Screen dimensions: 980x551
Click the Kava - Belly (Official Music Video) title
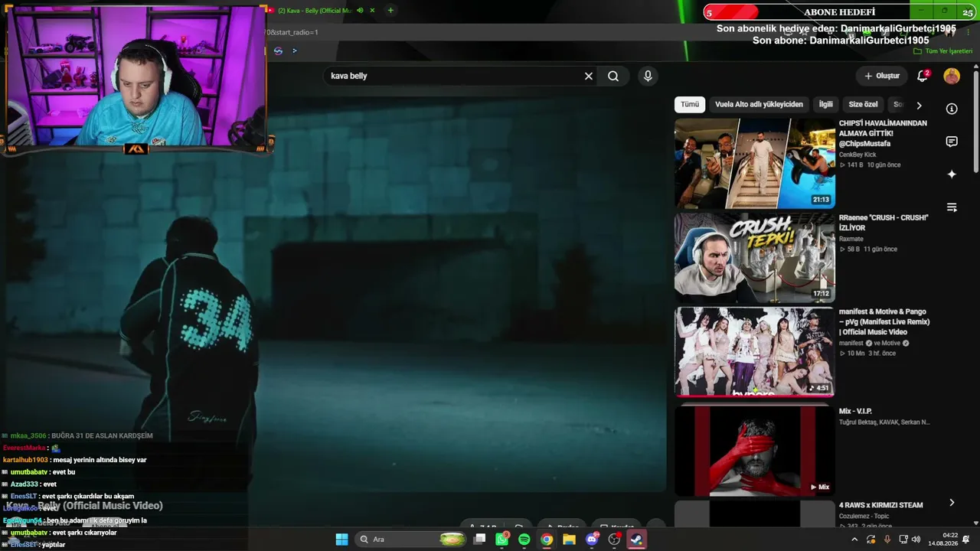click(x=84, y=506)
